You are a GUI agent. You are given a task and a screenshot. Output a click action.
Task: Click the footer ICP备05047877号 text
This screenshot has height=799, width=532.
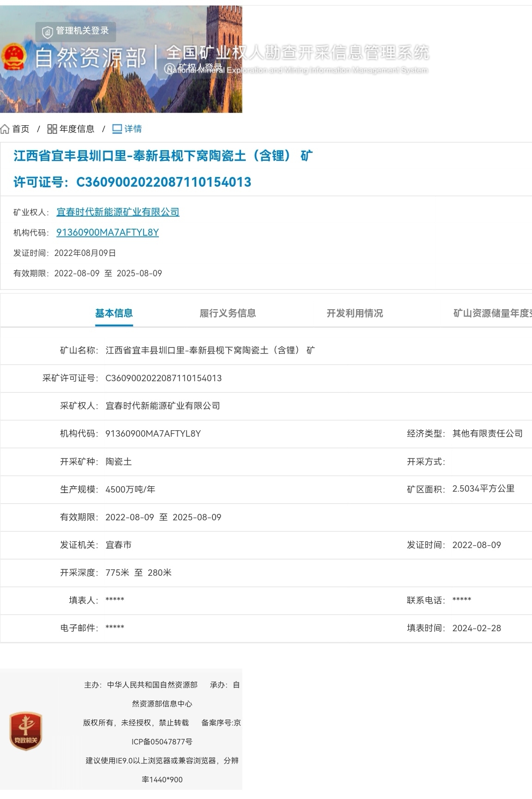[x=162, y=742]
